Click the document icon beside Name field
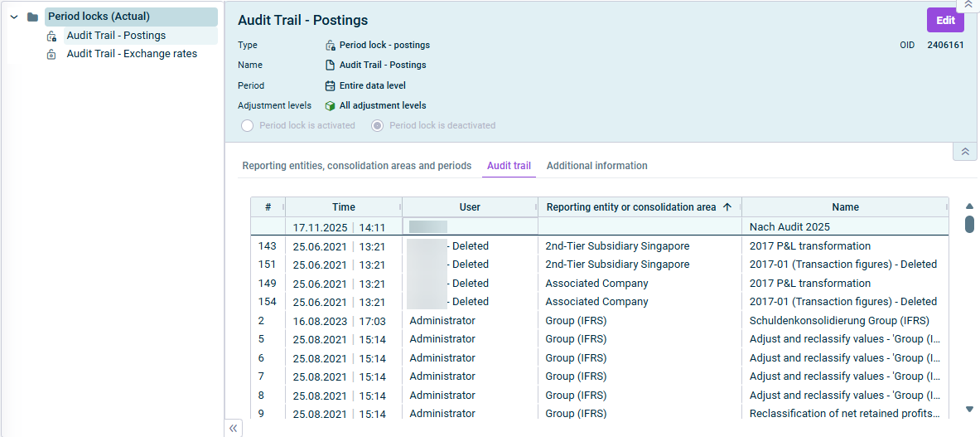The image size is (980, 437). coord(330,66)
